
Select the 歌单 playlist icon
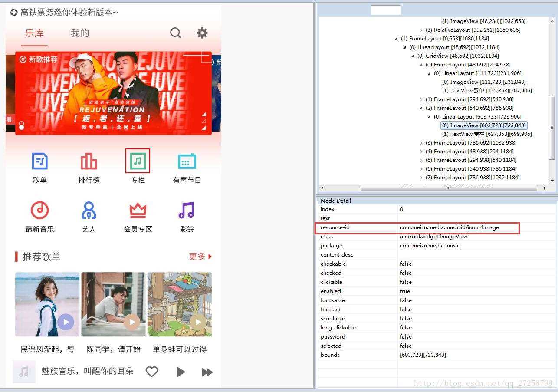pos(39,161)
